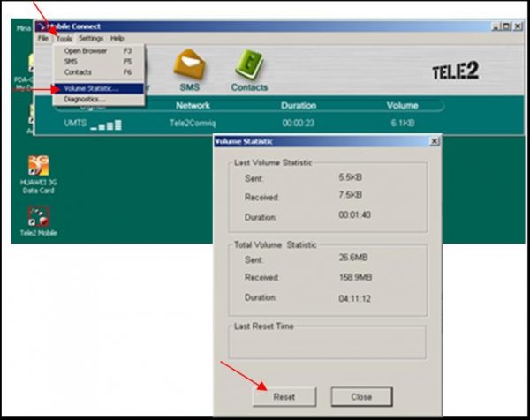Click the Reset button
This screenshot has width=530, height=420.
284,397
